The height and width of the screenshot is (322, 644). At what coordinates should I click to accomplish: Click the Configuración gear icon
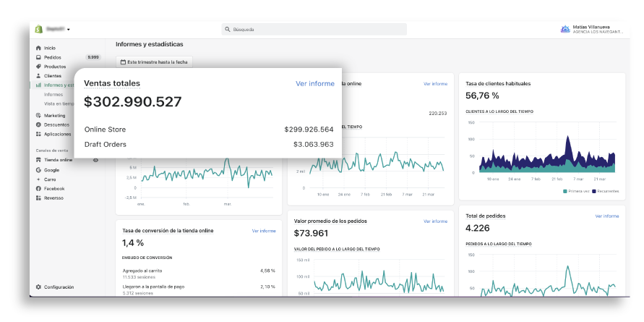pos(38,287)
